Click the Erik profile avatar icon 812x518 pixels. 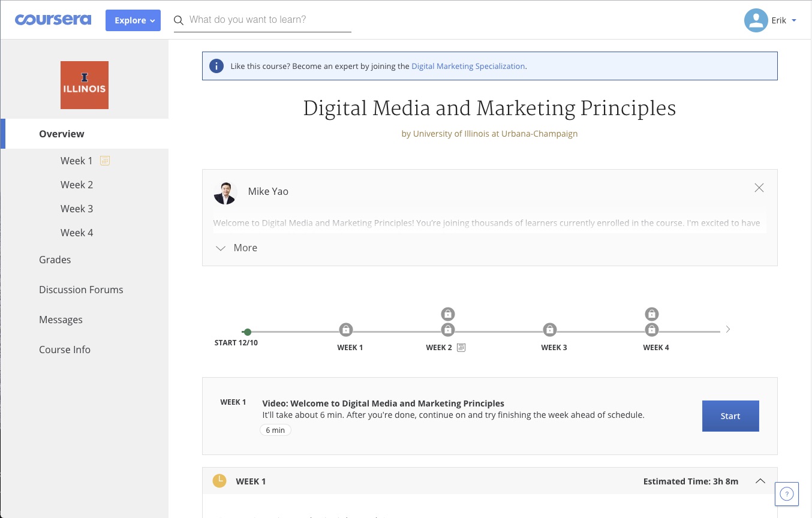point(756,20)
